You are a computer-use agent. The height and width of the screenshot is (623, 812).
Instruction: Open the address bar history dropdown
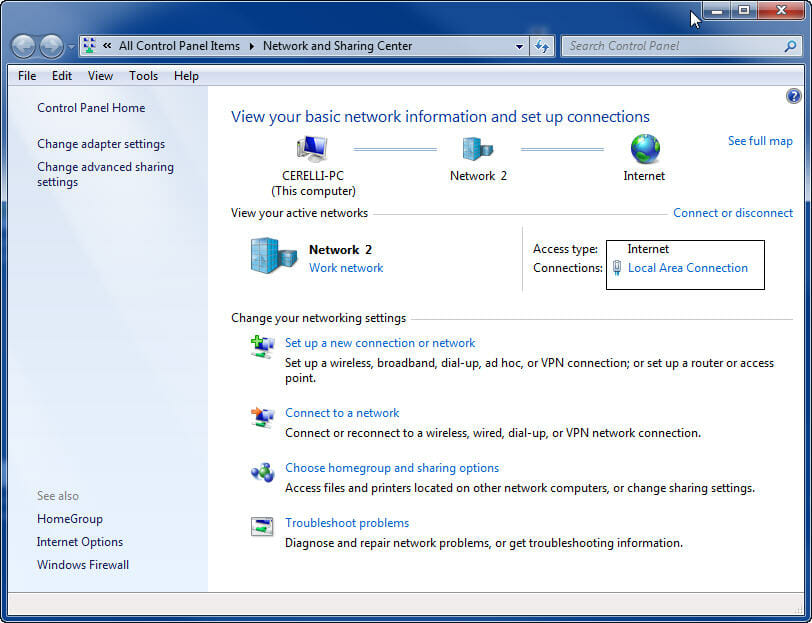pos(519,46)
